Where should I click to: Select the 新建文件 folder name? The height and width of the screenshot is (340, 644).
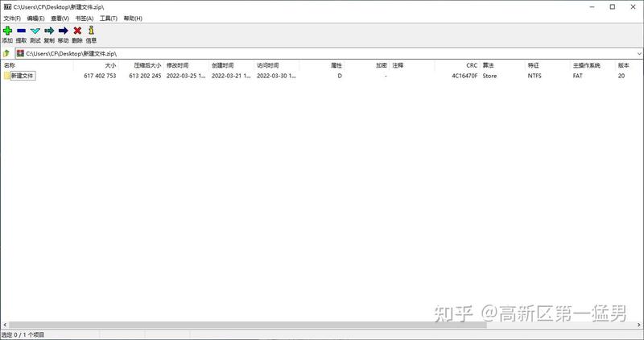click(23, 76)
